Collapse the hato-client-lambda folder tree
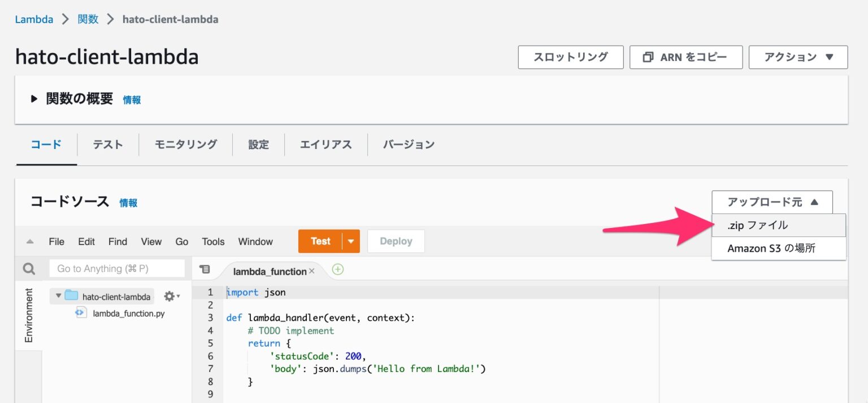 (x=58, y=296)
